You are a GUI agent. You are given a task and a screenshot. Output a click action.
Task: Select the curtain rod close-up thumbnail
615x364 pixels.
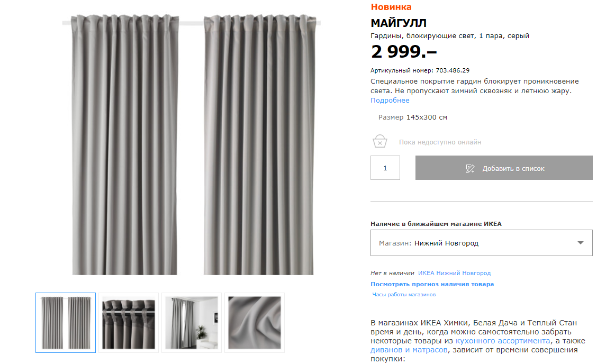click(x=129, y=322)
